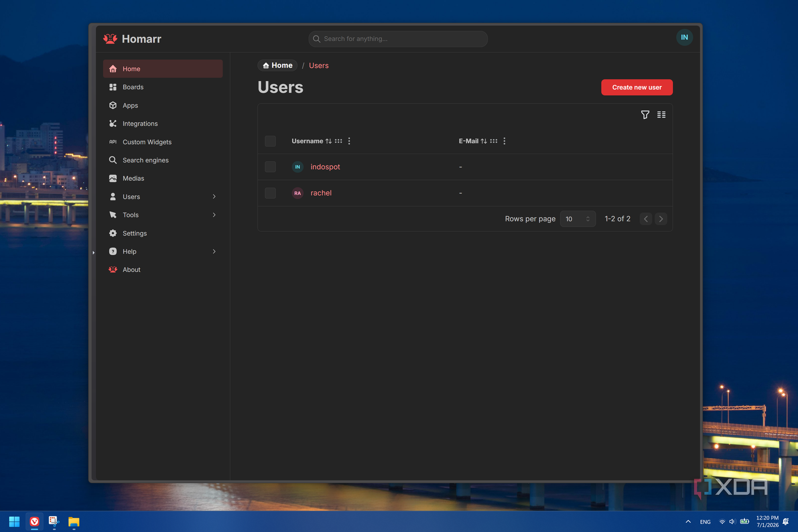
Task: Open Username column three-dot actions menu
Action: coord(349,141)
